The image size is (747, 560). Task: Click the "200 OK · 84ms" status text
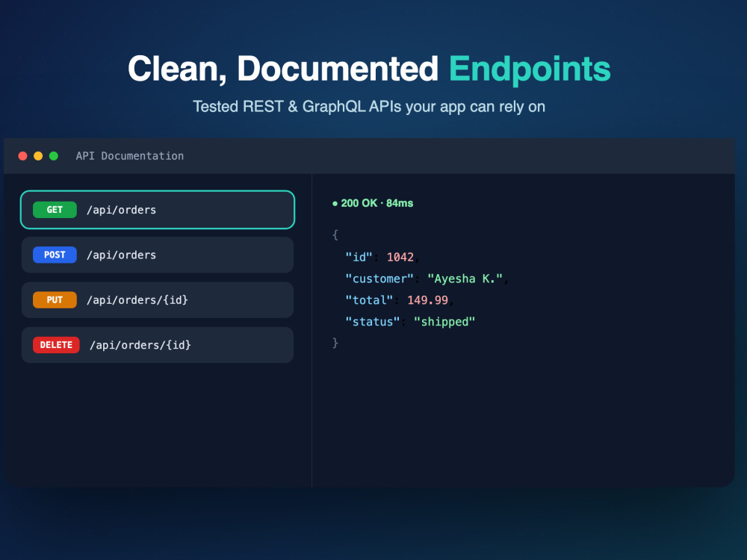coord(373,203)
